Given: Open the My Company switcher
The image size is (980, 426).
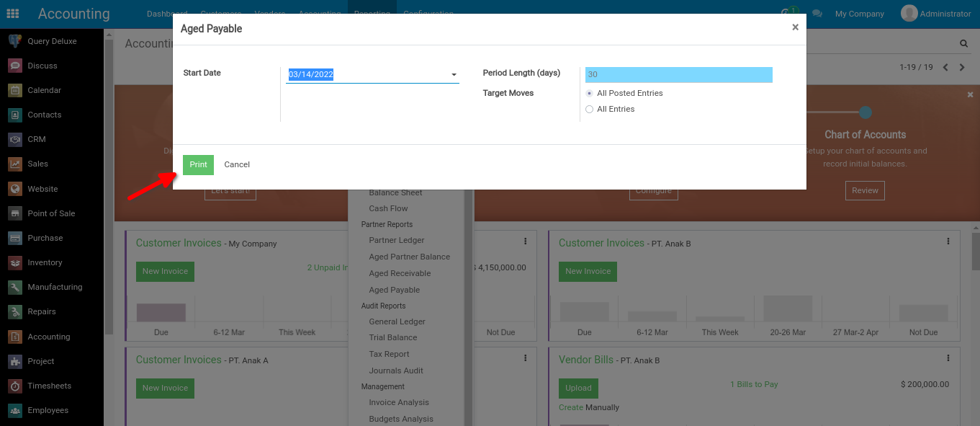Looking at the screenshot, I should click(x=859, y=14).
